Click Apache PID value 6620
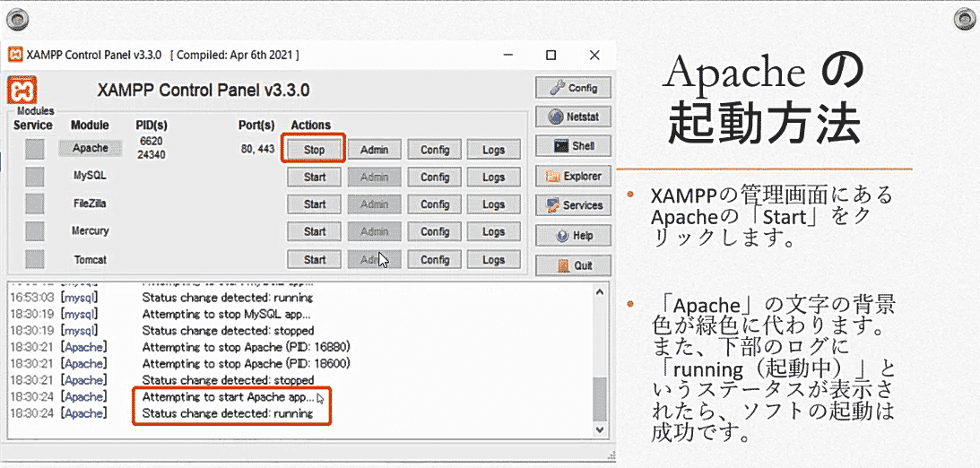This screenshot has width=980, height=468. [152, 141]
